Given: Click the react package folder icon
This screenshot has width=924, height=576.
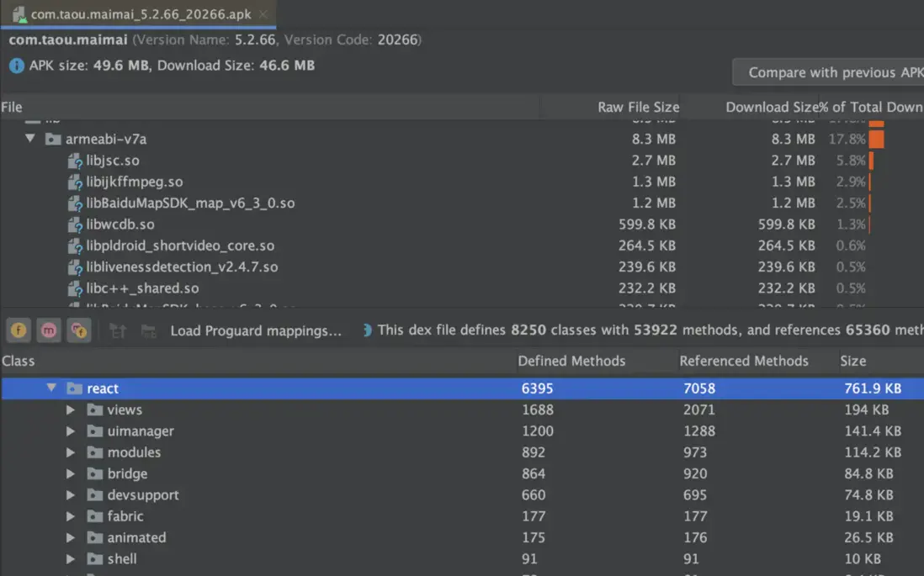Looking at the screenshot, I should tap(75, 388).
